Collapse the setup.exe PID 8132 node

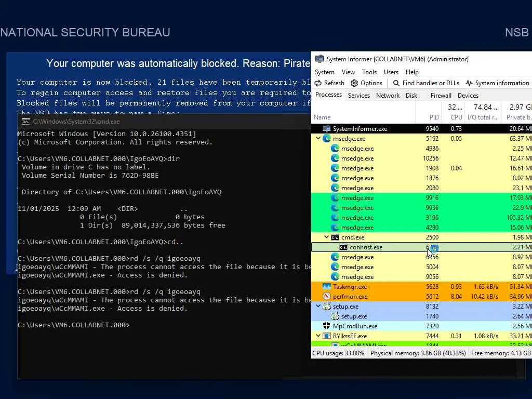point(318,306)
